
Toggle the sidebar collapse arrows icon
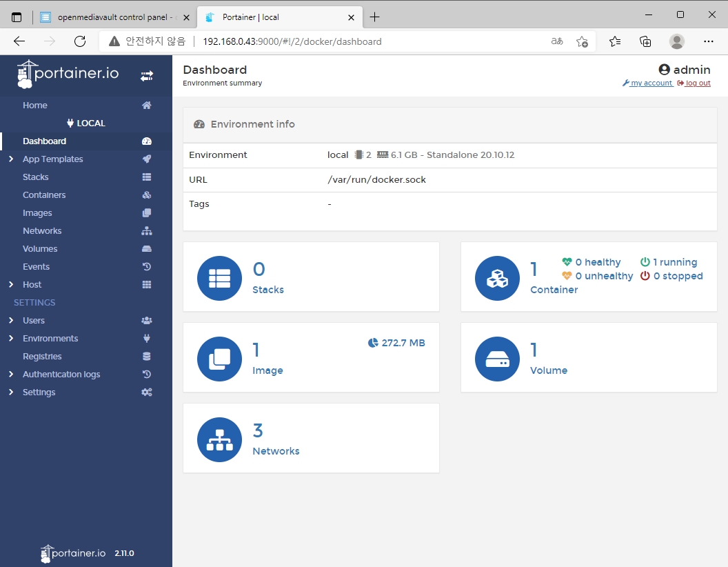tap(147, 76)
